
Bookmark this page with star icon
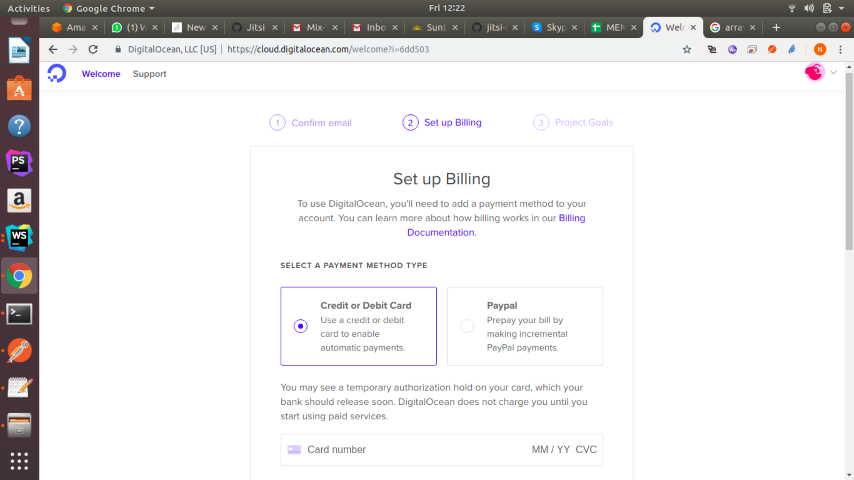click(687, 49)
